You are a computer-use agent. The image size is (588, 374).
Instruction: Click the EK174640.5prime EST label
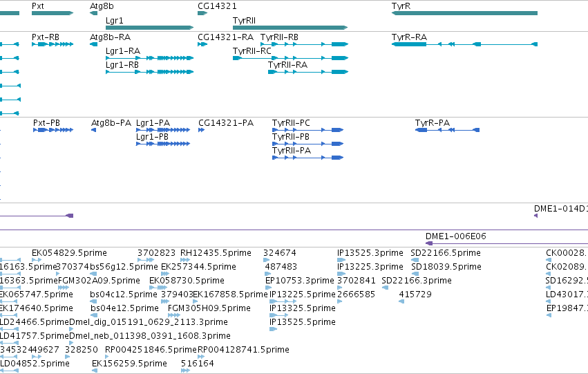coord(37,308)
